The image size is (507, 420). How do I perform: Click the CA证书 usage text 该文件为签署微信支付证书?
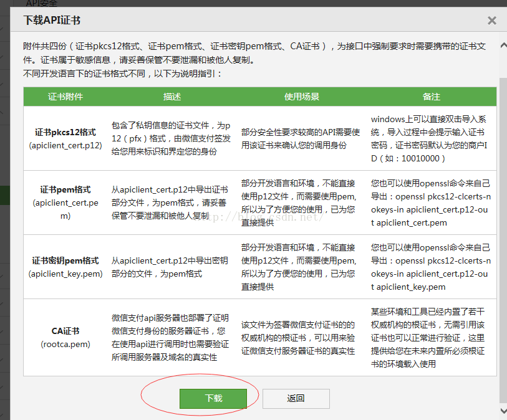298,338
